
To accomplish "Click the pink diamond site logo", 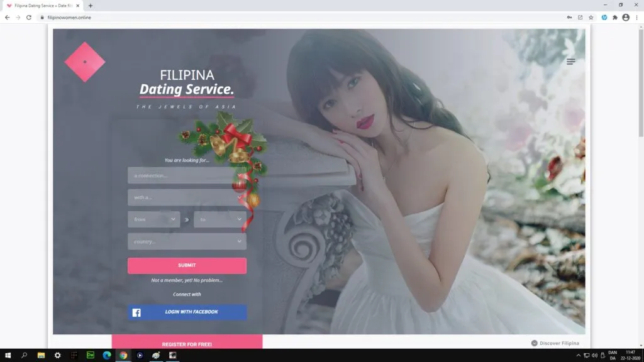I will click(85, 62).
